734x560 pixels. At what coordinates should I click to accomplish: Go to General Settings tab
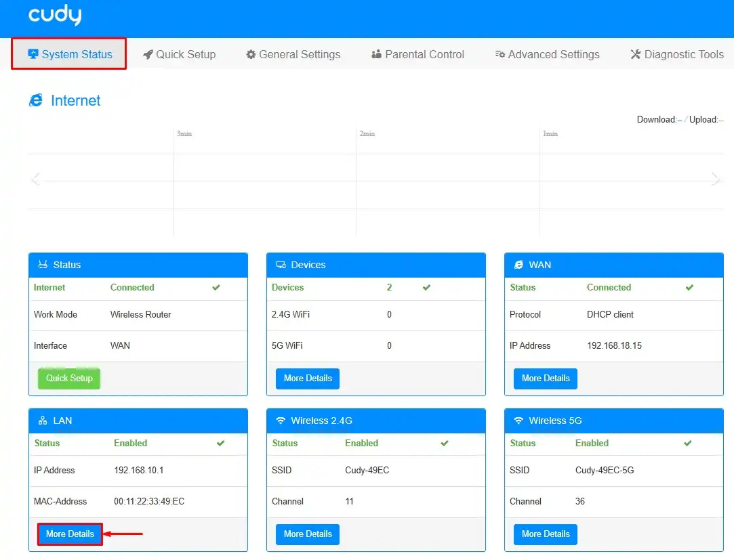click(293, 54)
